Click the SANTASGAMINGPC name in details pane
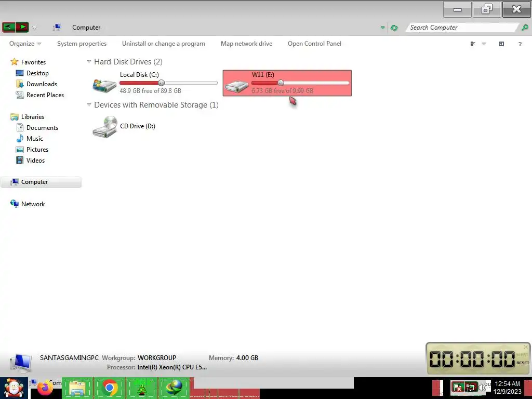Image resolution: width=532 pixels, height=399 pixels. 69,357
